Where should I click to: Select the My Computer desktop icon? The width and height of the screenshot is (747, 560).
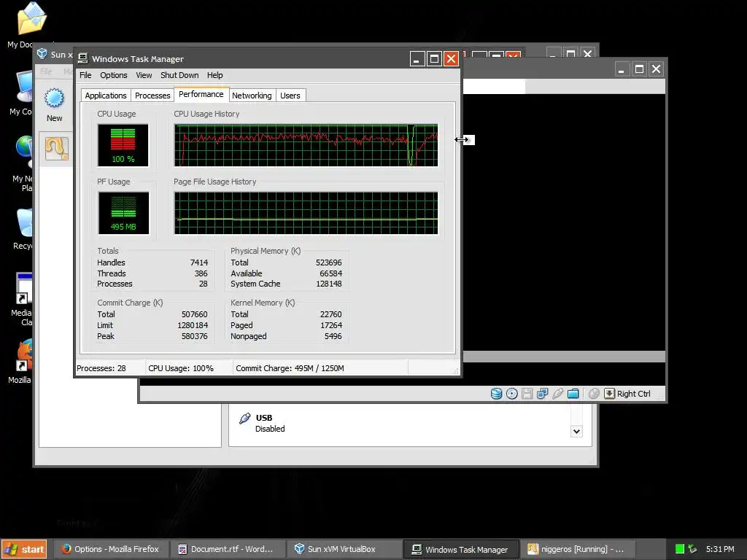(25, 87)
